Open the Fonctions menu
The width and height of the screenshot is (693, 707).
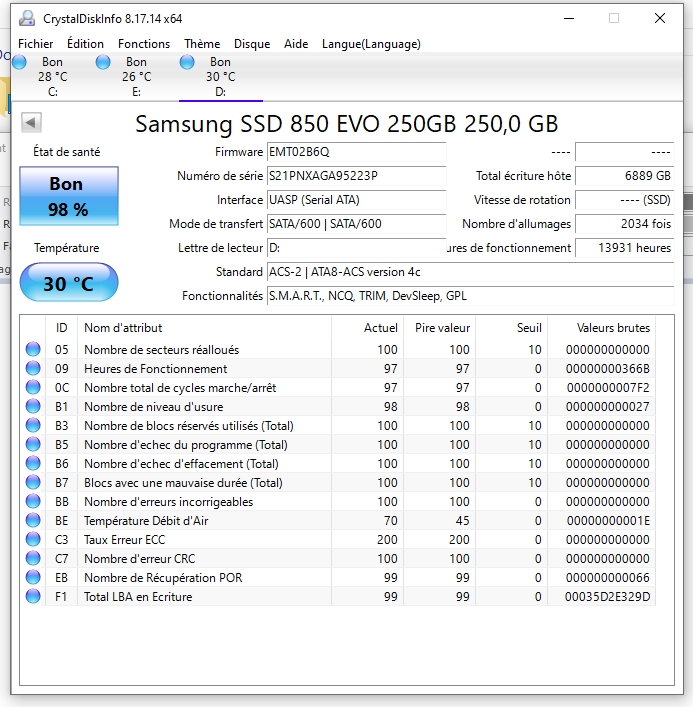click(144, 44)
